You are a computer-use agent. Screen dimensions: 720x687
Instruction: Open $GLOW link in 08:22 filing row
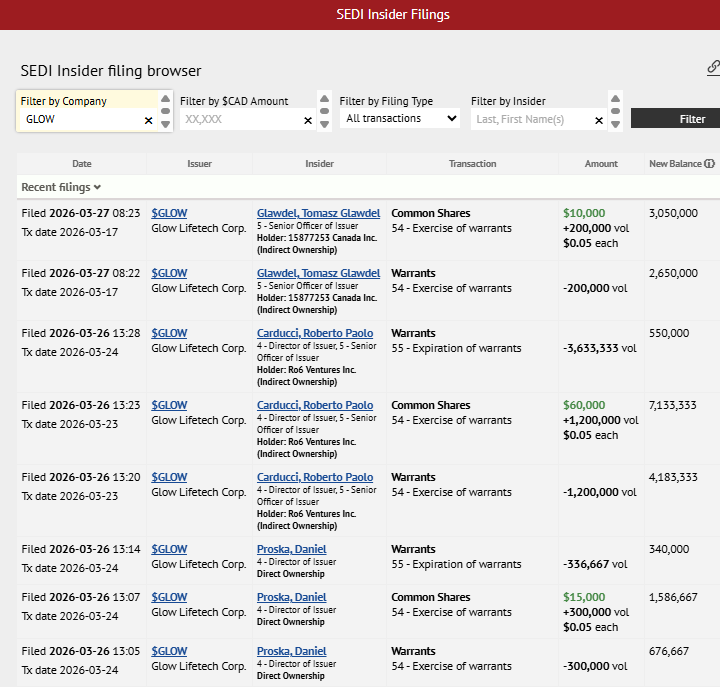169,274
